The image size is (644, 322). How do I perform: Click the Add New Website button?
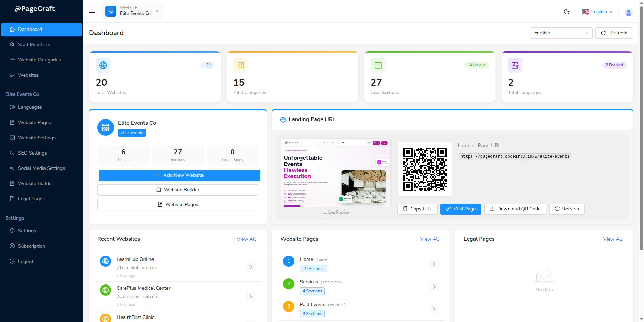(179, 175)
